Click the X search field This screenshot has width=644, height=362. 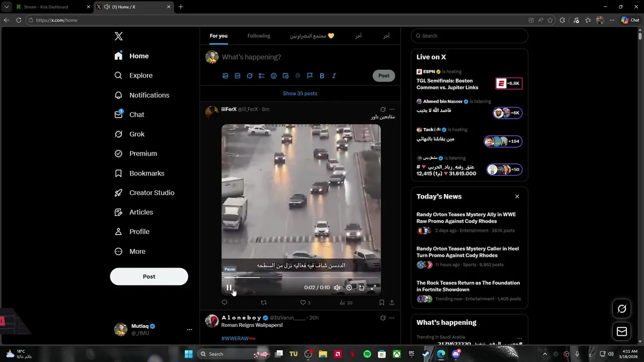tap(469, 36)
